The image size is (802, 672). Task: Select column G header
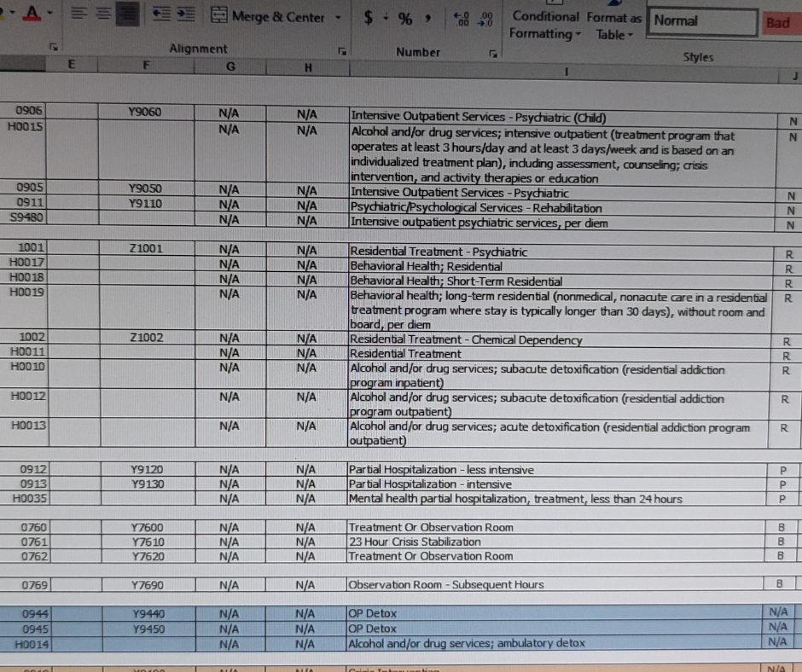(230, 67)
